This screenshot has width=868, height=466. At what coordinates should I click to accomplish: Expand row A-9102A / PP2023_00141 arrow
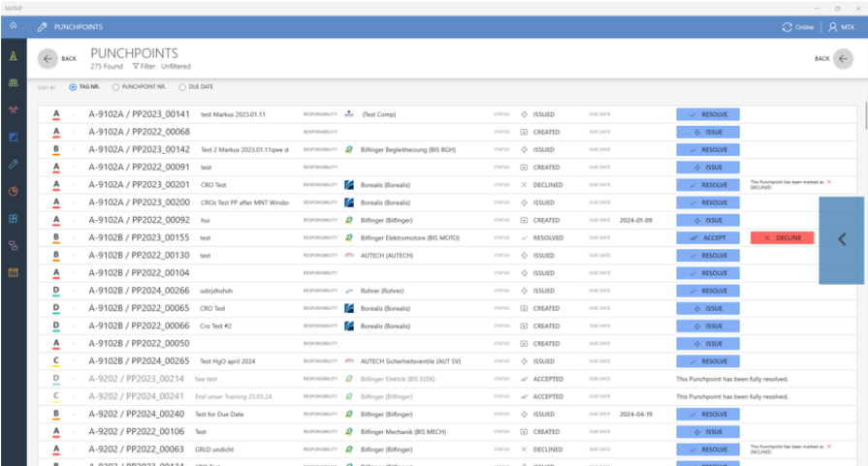(x=74, y=114)
